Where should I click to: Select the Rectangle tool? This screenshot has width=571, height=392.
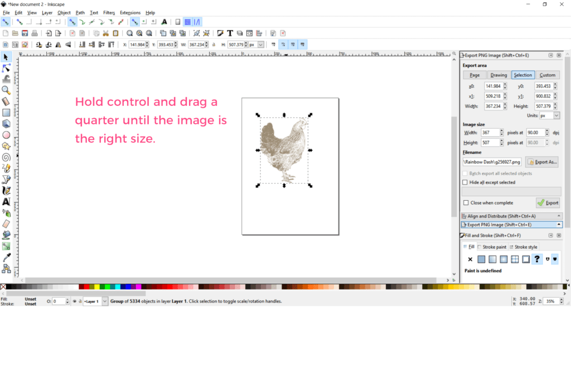pyautogui.click(x=6, y=113)
